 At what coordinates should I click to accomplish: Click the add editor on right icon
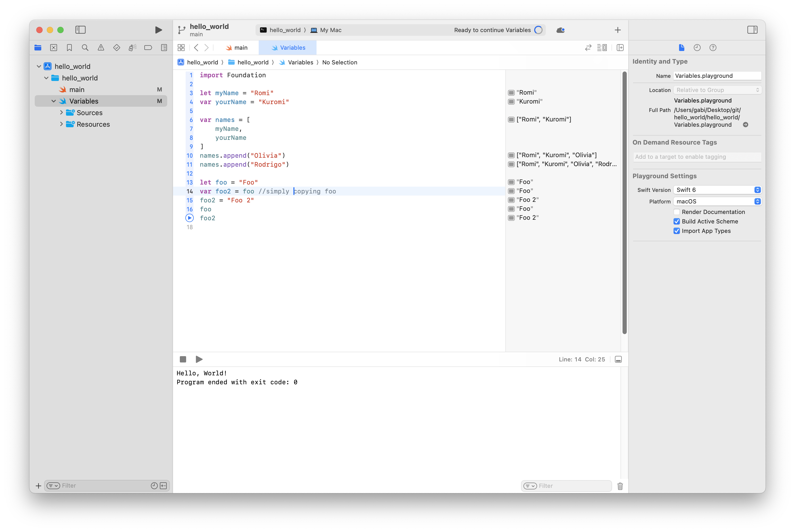(620, 48)
